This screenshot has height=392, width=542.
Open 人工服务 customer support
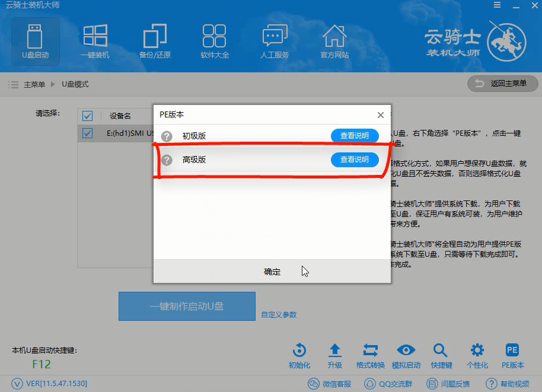(x=274, y=40)
